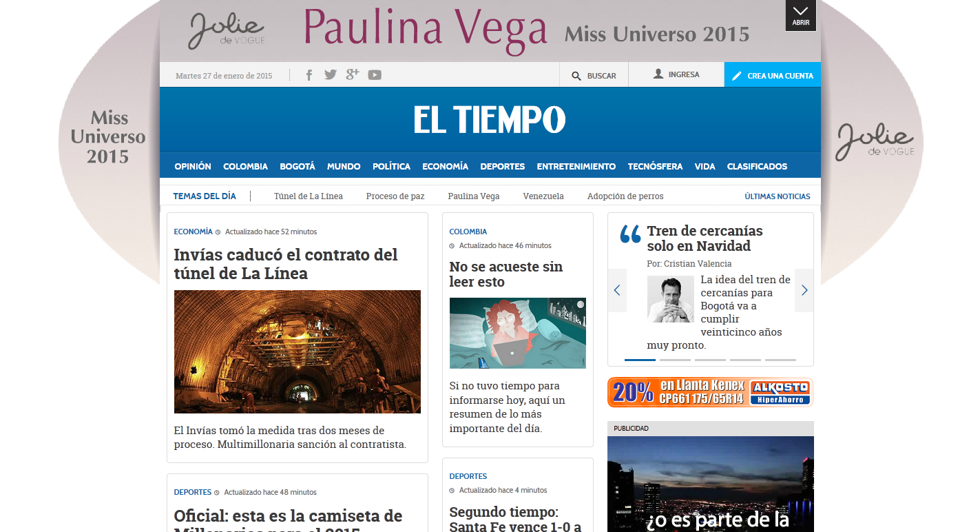Image resolution: width=980 pixels, height=532 pixels.
Task: Click Crea una cuenta button
Action: pos(772,75)
